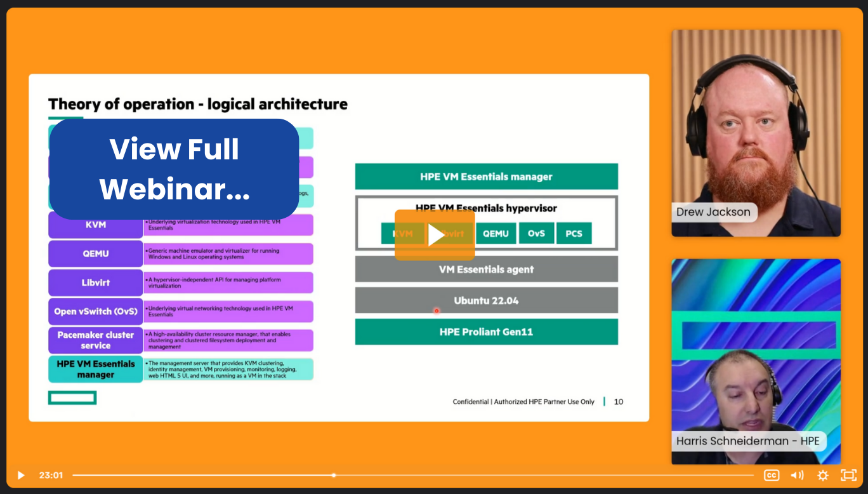
Task: Click the HPE VM Essentials manager green bar
Action: (x=486, y=177)
